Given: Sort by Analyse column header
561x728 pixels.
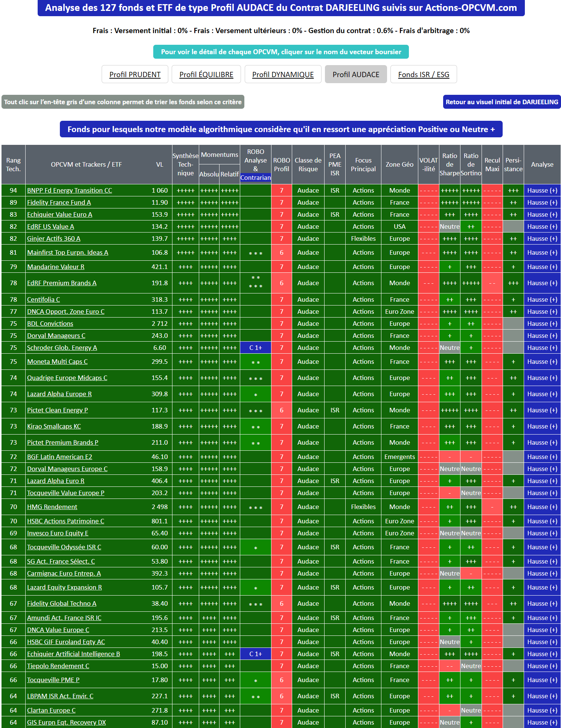Looking at the screenshot, I should (542, 164).
